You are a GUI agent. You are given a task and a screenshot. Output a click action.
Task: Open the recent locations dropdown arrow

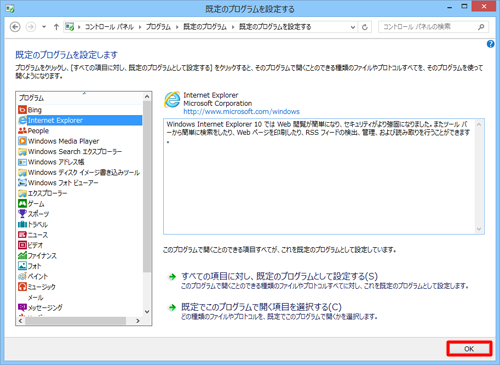click(44, 27)
